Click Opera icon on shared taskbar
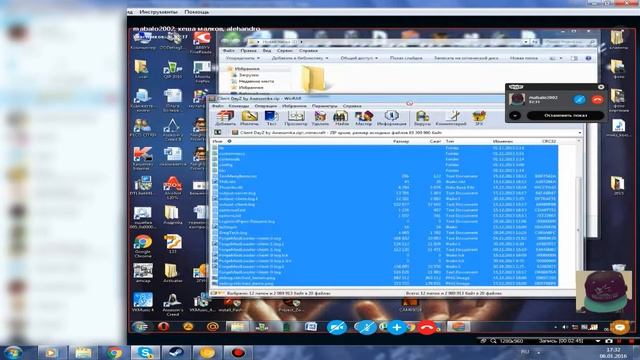The height and width of the screenshot is (360, 640). pos(164,327)
